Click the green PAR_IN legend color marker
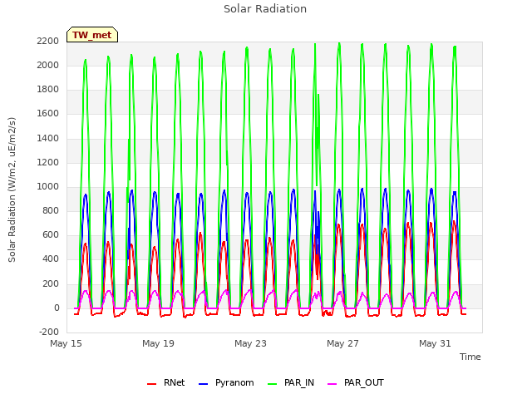532x399 pixels. [272, 384]
